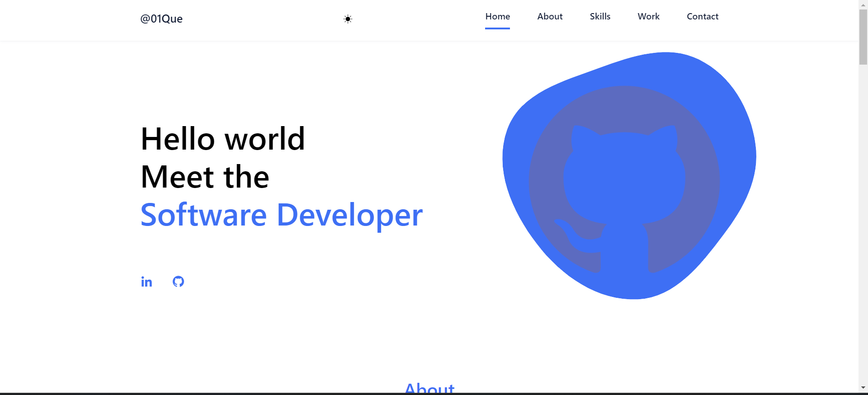Toggle the sun theme switcher icon
Screen dimensions: 868x395
348,19
